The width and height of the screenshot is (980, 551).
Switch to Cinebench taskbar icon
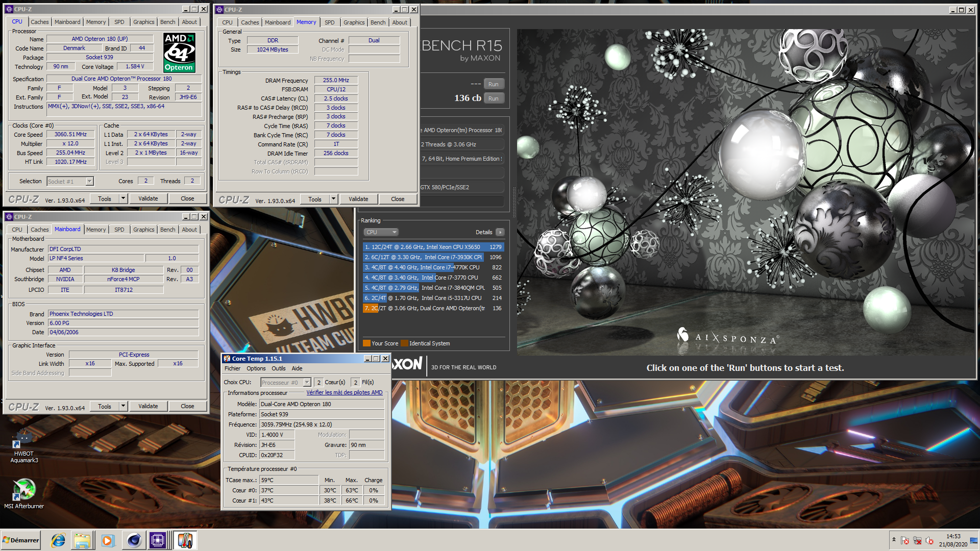[x=134, y=540]
